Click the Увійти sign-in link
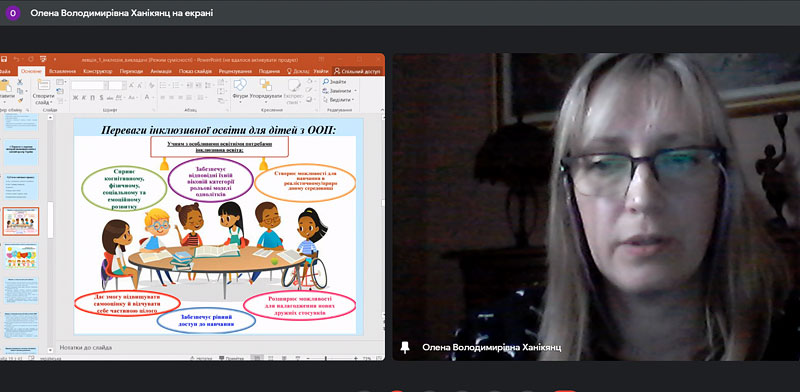The image size is (800, 392). tap(320, 71)
